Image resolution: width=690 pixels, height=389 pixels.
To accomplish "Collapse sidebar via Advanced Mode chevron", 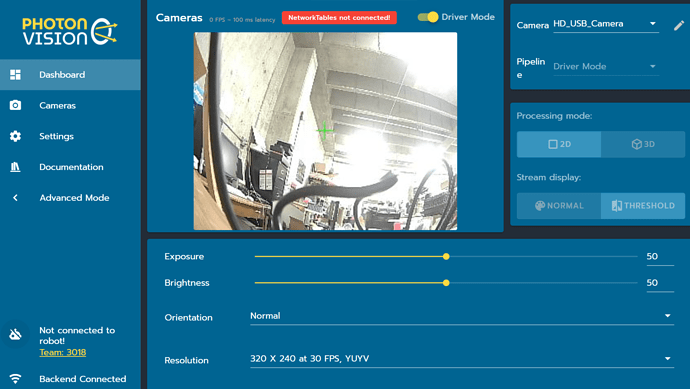I will pos(15,198).
